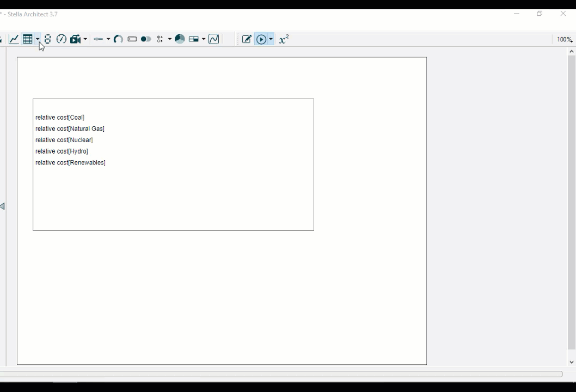
Task: Select the relative cost[Hydro] row
Action: click(62, 151)
